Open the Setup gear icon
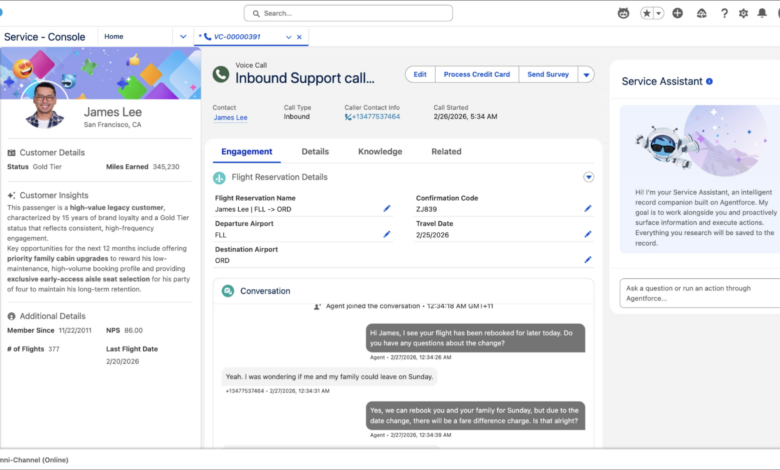 (743, 13)
